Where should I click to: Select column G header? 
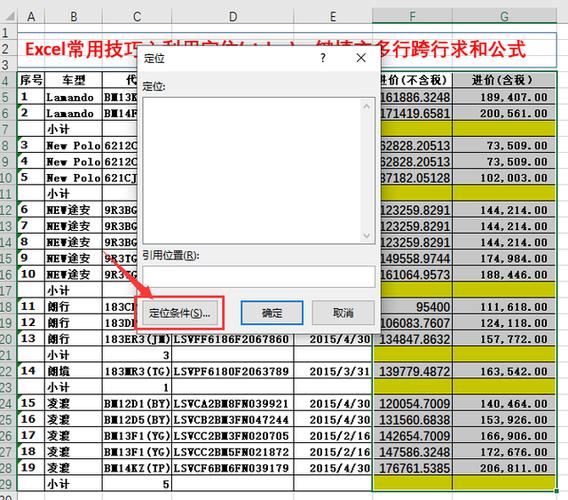pos(504,16)
